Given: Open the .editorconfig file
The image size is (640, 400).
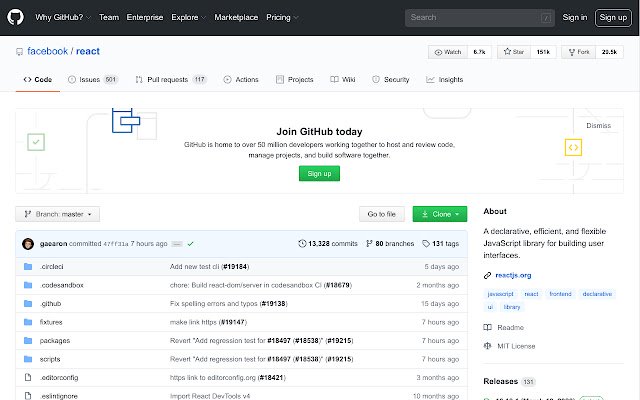Looking at the screenshot, I should click(x=59, y=378).
